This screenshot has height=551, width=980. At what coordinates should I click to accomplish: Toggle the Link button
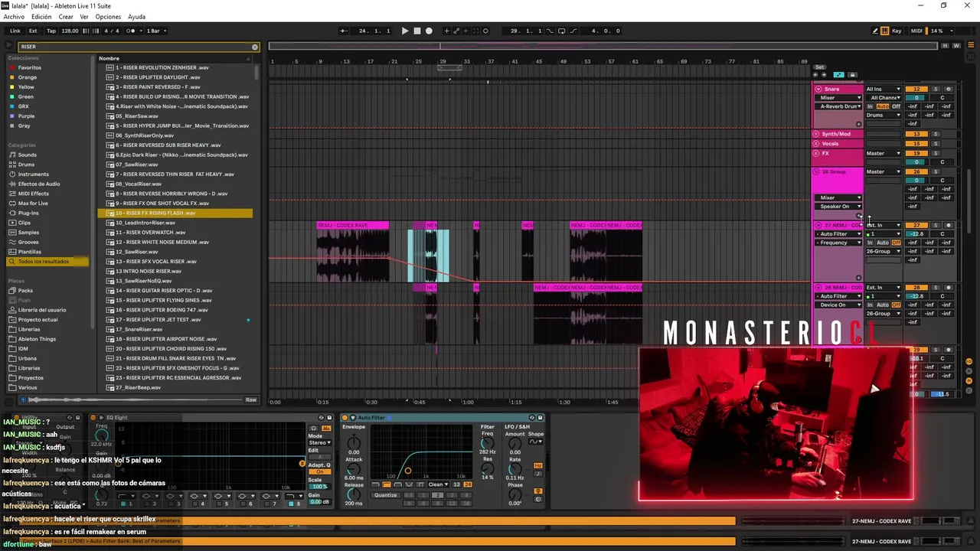(x=15, y=31)
